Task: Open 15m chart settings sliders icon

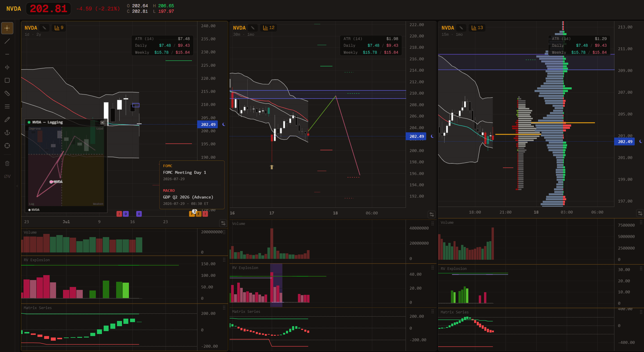Action: 640,213
